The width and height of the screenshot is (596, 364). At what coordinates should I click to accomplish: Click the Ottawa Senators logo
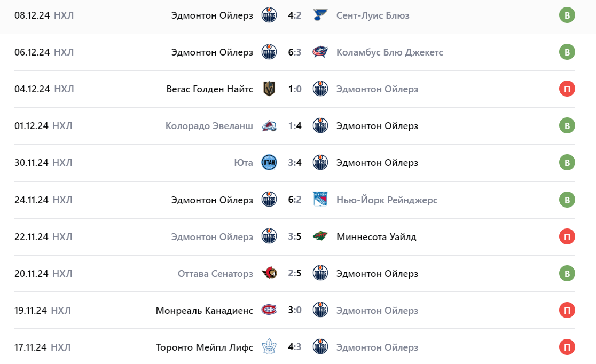tap(269, 273)
